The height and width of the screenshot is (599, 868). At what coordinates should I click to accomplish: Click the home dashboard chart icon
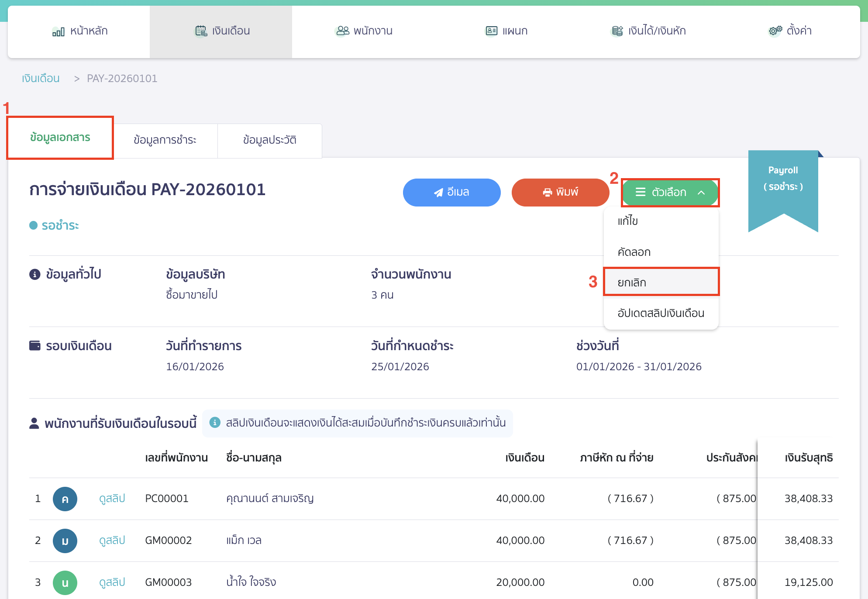coord(58,31)
